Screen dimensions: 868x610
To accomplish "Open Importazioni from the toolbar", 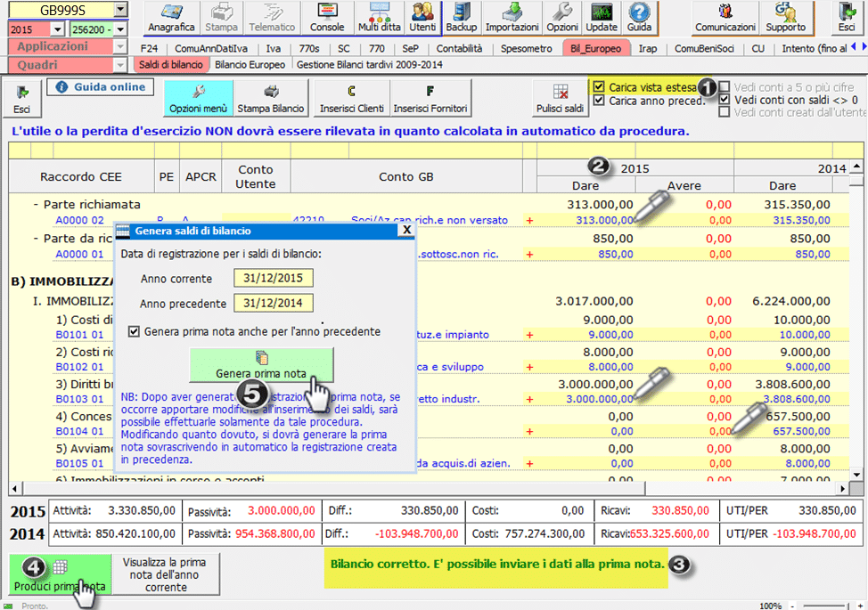I will tap(512, 18).
